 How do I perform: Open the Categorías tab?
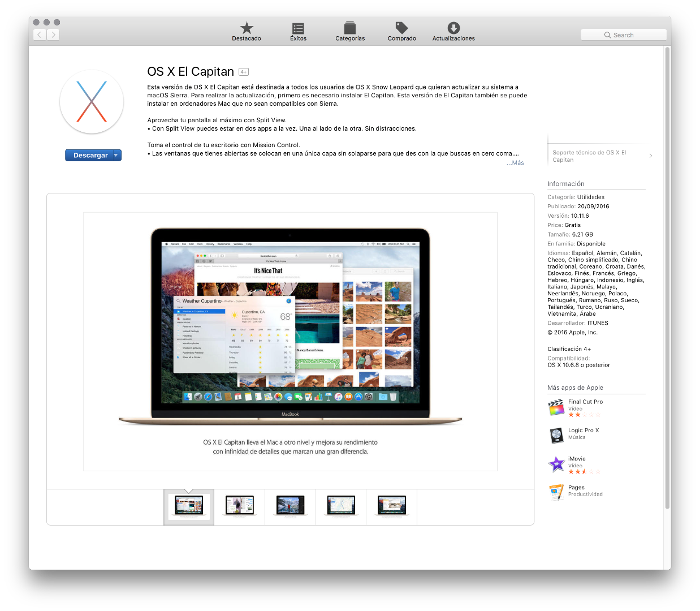(x=350, y=32)
